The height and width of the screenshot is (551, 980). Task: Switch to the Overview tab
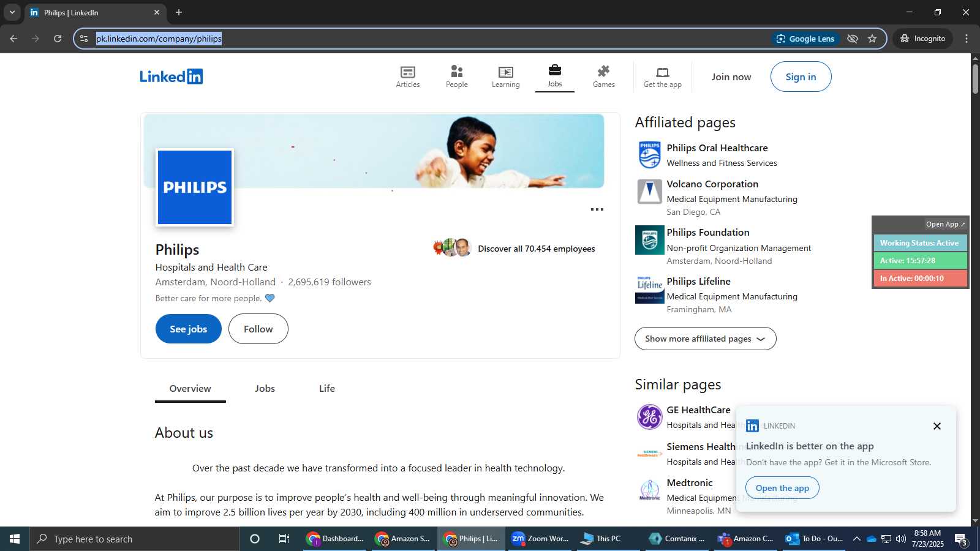(x=190, y=389)
